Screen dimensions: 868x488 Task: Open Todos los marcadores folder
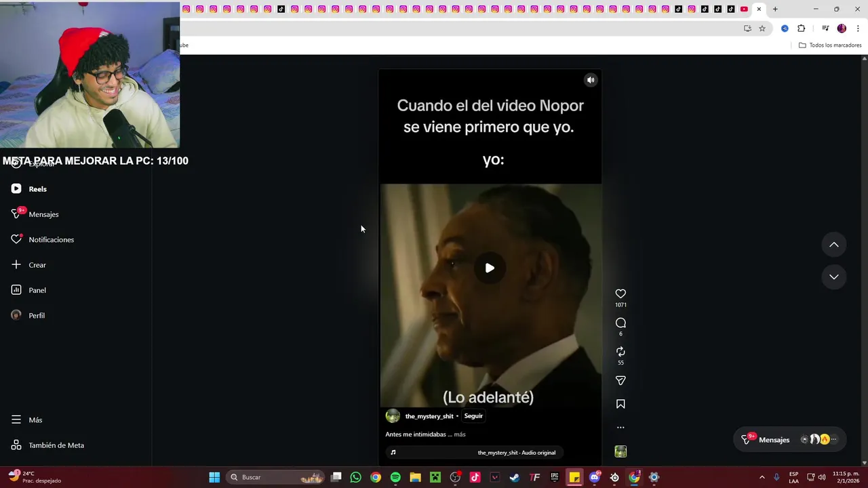point(830,45)
